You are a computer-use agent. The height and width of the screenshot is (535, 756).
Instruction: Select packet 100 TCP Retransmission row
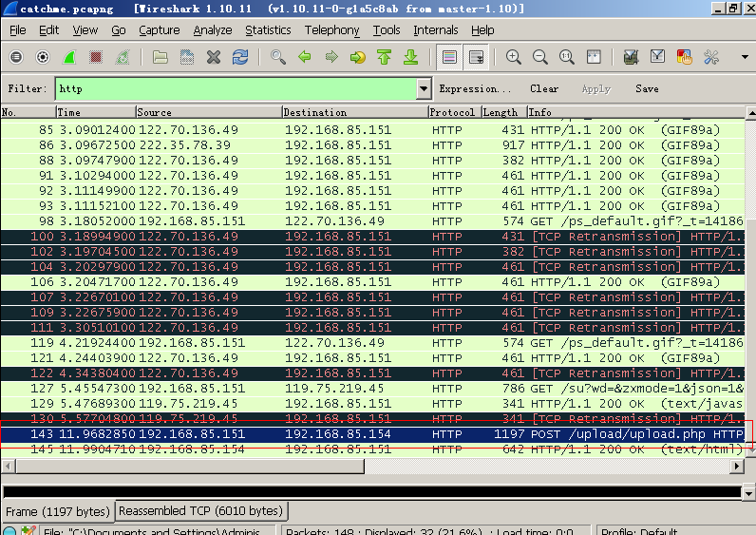372,237
